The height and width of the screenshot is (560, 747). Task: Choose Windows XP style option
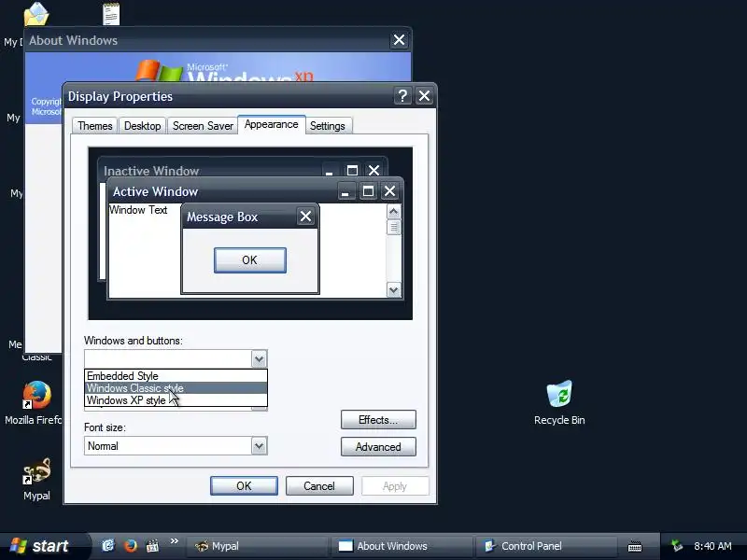click(176, 400)
